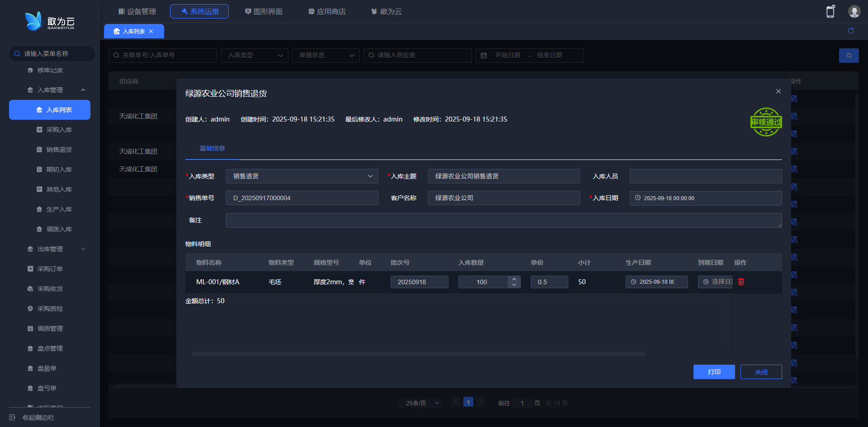
Task: Select the 基础信息 tab in the dialog
Action: [212, 148]
